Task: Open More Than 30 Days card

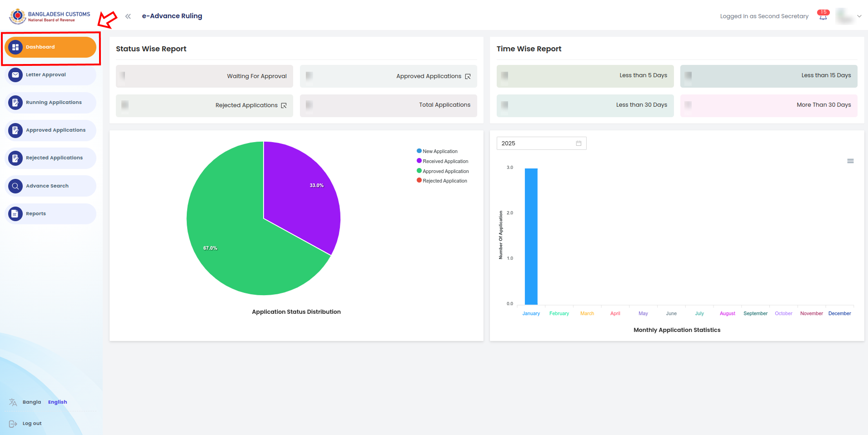Action: (769, 106)
